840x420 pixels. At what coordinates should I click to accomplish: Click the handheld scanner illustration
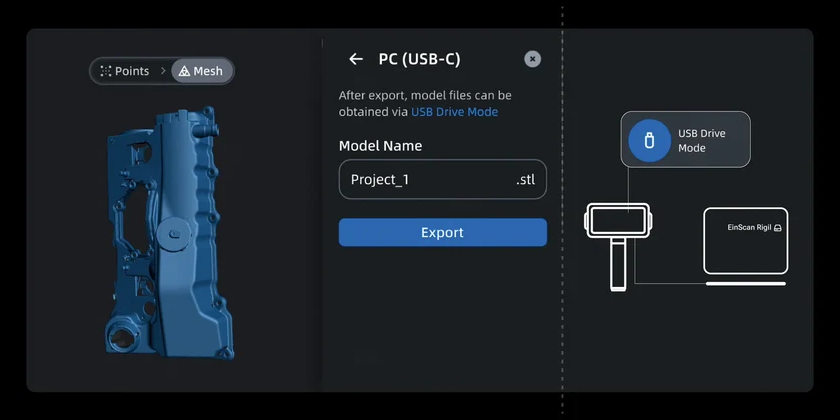(x=618, y=246)
